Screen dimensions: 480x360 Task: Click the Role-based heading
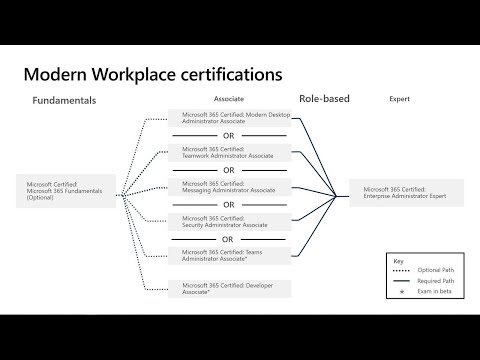[x=324, y=99]
